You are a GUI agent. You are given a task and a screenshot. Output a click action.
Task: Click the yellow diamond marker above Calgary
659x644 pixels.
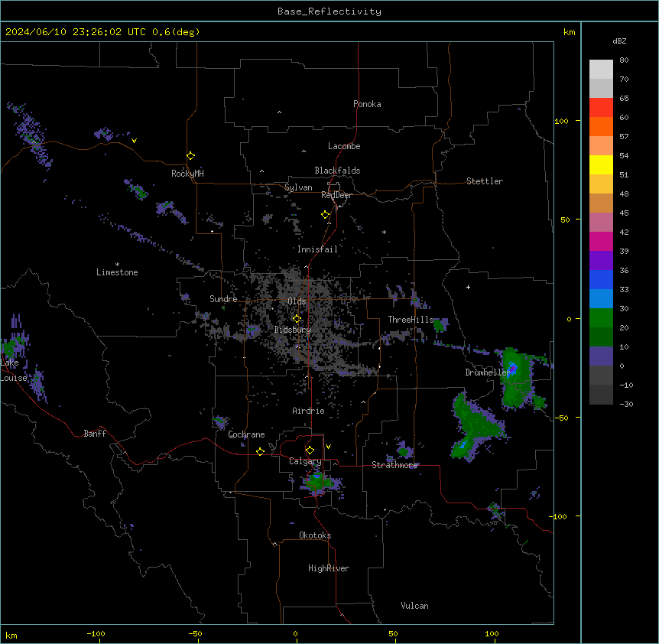(310, 450)
